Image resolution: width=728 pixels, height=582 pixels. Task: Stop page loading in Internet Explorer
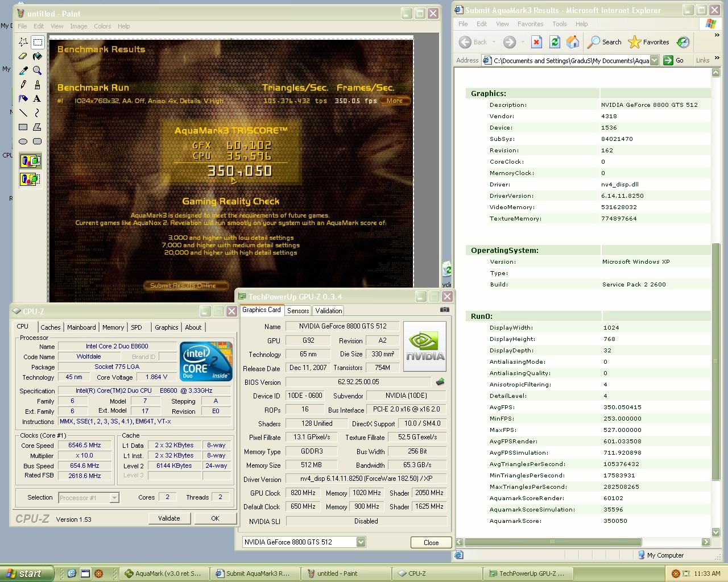tap(536, 42)
